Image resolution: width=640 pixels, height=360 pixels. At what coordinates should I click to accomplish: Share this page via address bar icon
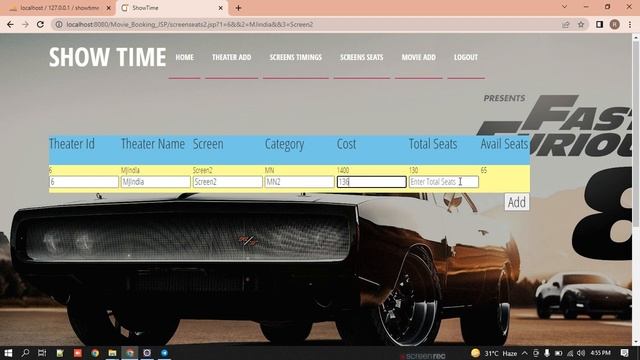[566, 24]
